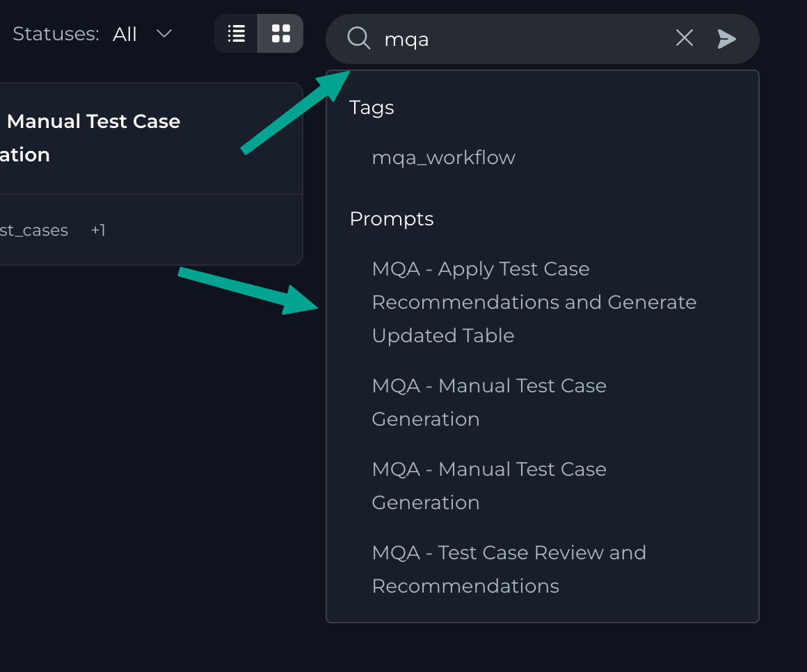Switch to grid card view
The width and height of the screenshot is (807, 672).
pos(281,33)
